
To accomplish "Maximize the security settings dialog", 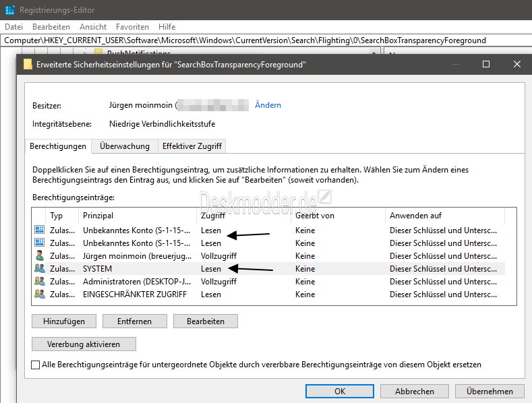I will point(486,64).
